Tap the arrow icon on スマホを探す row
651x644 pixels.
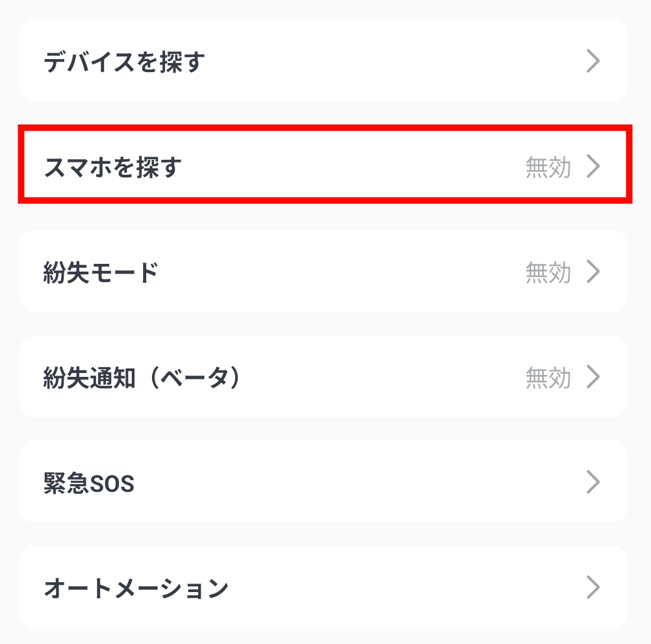tap(593, 167)
